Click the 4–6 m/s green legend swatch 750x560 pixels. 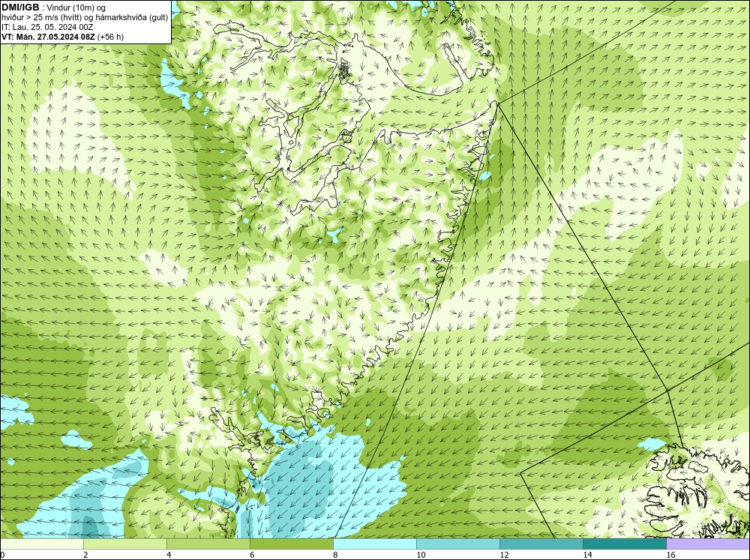tap(208, 544)
